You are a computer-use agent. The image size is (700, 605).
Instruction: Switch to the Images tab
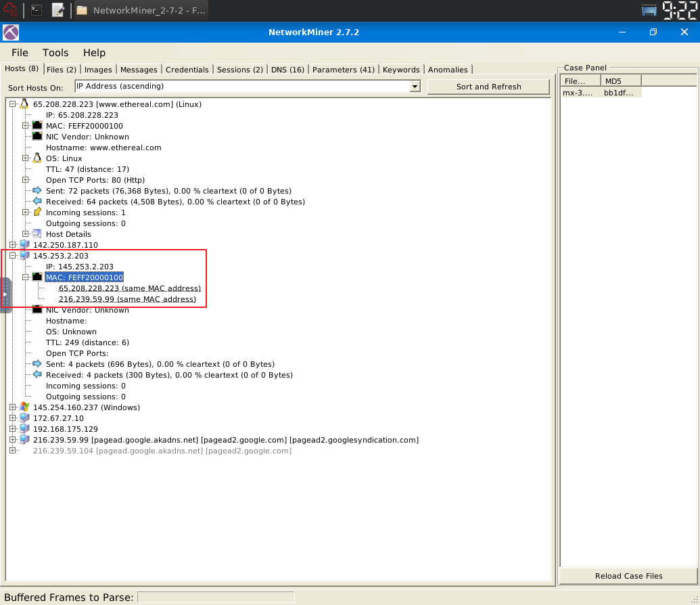click(98, 69)
